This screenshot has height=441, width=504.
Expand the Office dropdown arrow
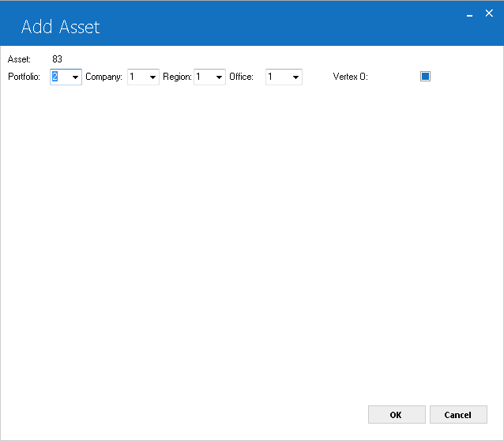(x=295, y=77)
